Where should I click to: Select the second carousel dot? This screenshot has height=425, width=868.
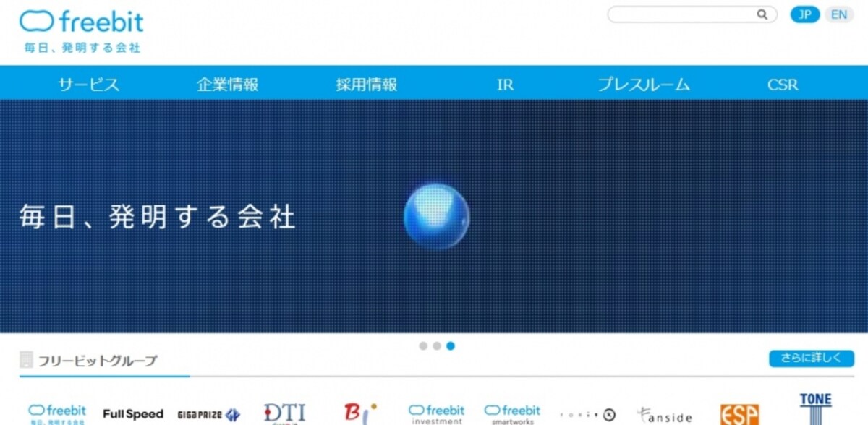coord(437,345)
